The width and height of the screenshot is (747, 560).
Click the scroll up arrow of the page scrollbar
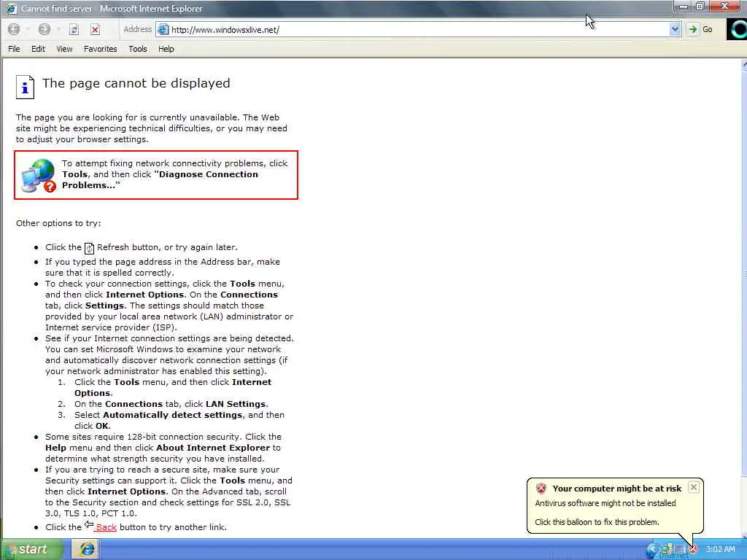744,65
